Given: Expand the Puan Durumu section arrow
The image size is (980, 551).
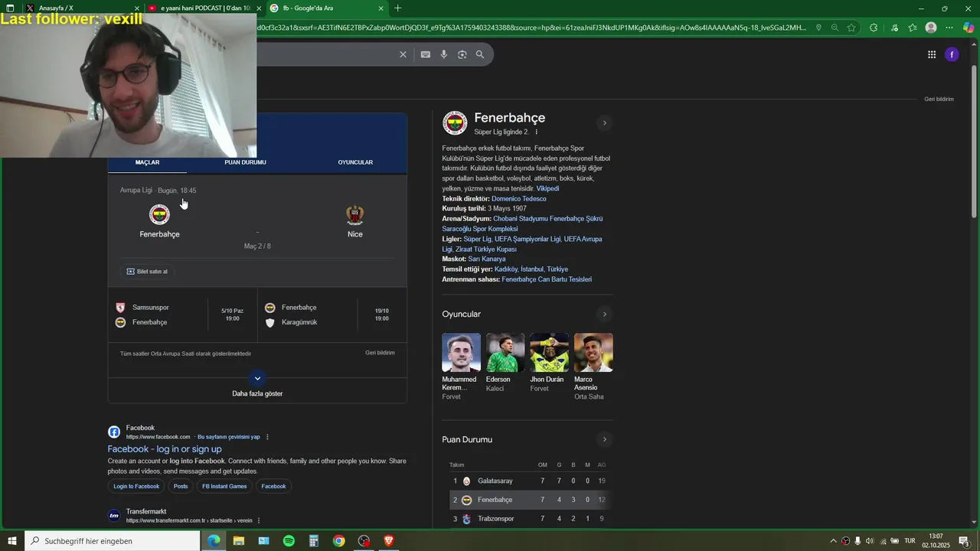Looking at the screenshot, I should coord(604,440).
